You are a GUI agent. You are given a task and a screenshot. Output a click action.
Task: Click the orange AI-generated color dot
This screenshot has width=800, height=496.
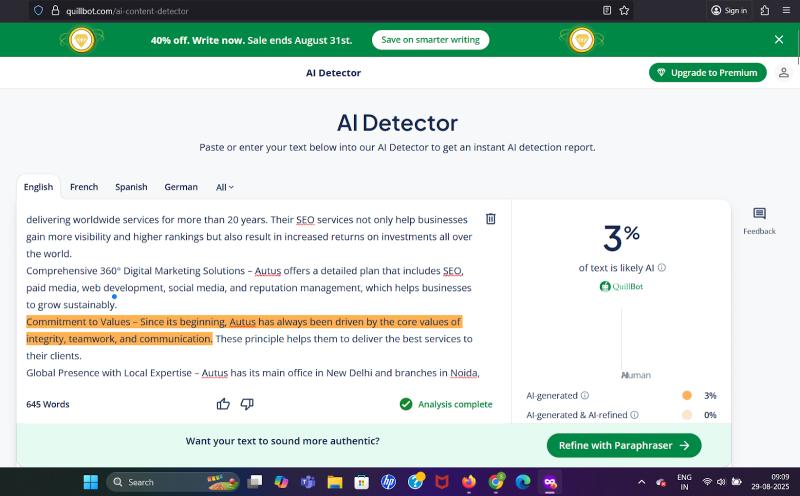click(687, 395)
